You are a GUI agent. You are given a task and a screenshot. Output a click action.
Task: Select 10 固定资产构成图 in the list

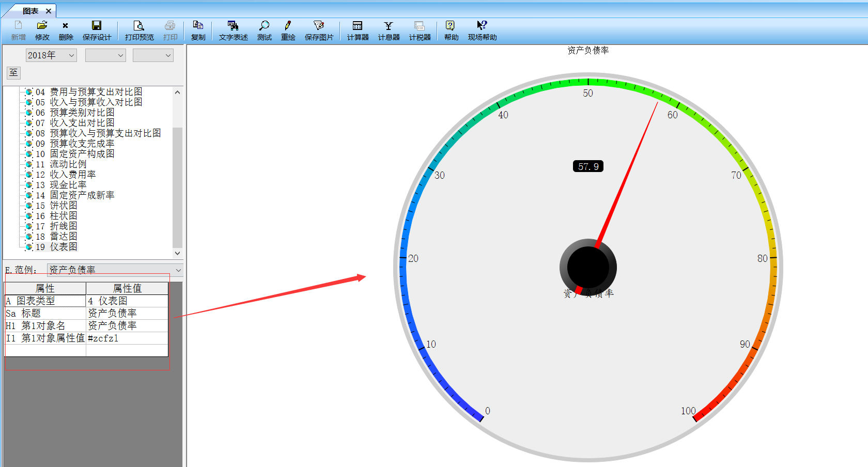(x=82, y=154)
